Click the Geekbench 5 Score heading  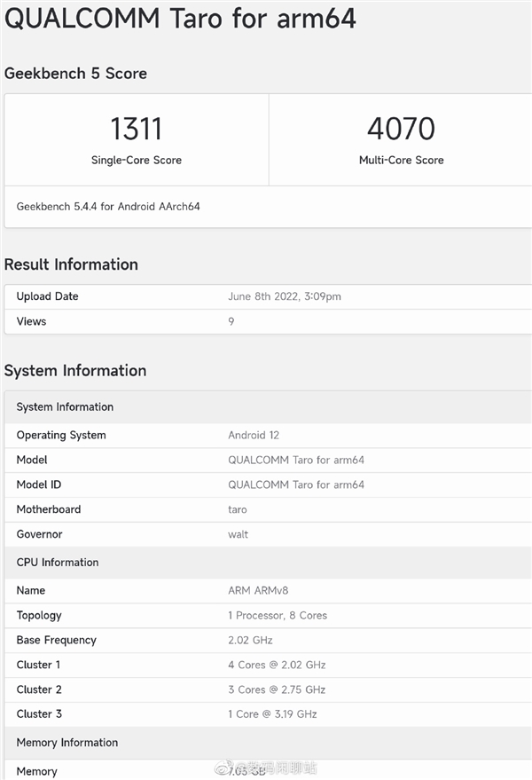tap(75, 74)
